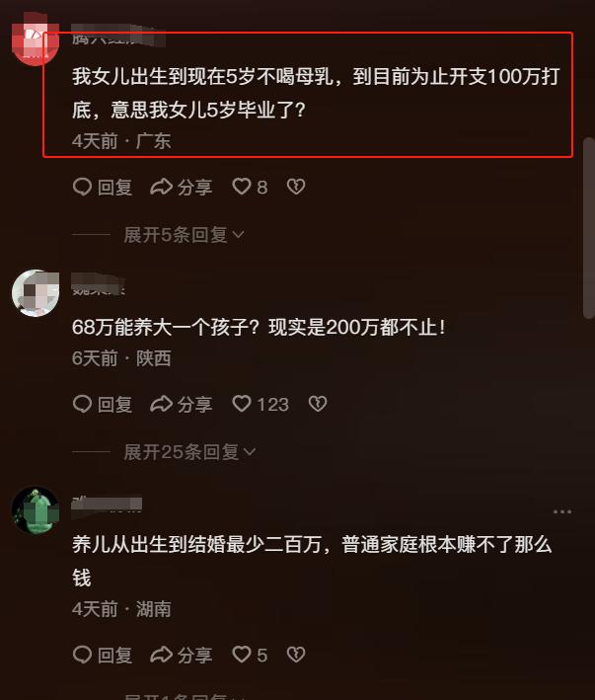Open three-dot menu on the Hunan comment
The image size is (595, 700).
tap(562, 511)
